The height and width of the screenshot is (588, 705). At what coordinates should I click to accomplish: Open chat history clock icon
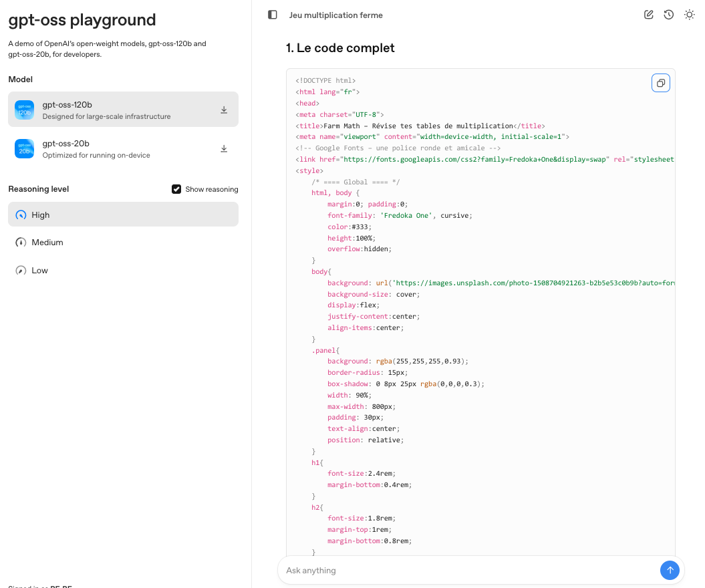point(668,15)
